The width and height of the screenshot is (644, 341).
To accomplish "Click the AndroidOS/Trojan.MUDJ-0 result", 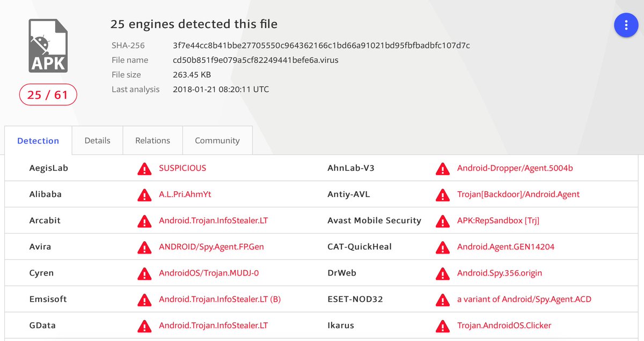I will click(209, 273).
